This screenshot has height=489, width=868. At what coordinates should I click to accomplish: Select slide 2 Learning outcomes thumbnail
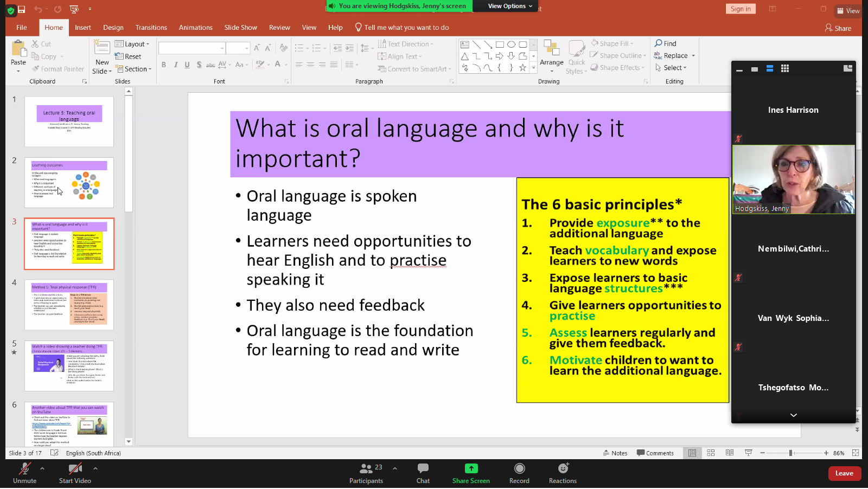point(69,183)
